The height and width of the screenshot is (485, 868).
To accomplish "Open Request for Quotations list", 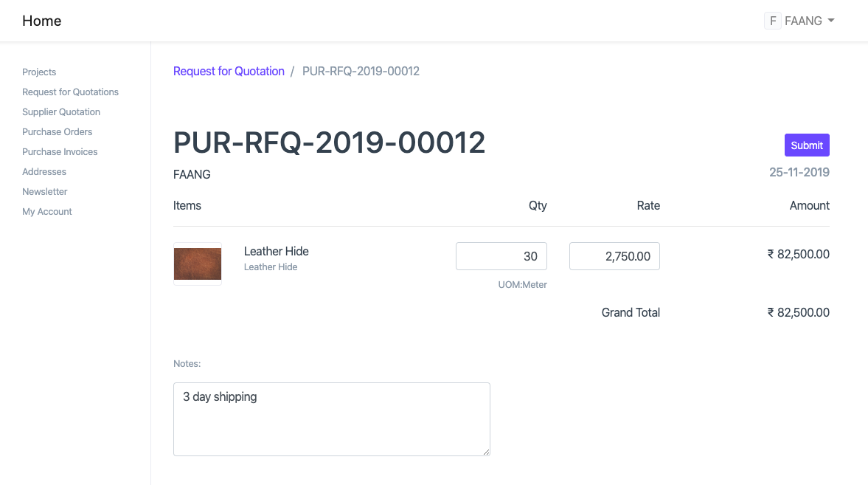I will [x=70, y=92].
